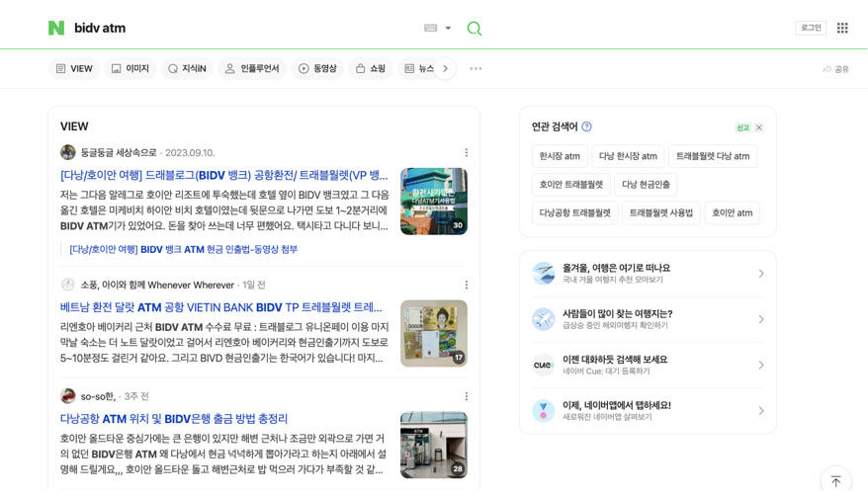The width and height of the screenshot is (868, 498).
Task: Click the 연관 검색어 help question icon
Action: tap(587, 126)
